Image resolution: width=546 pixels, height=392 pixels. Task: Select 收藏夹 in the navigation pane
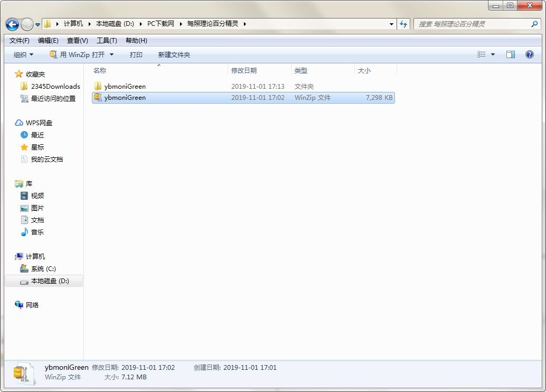[x=30, y=74]
